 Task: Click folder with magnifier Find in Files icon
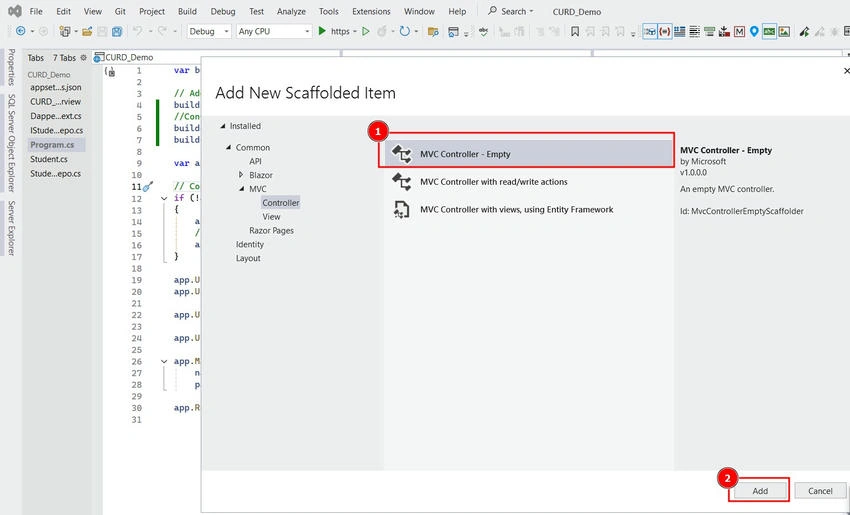(x=433, y=31)
